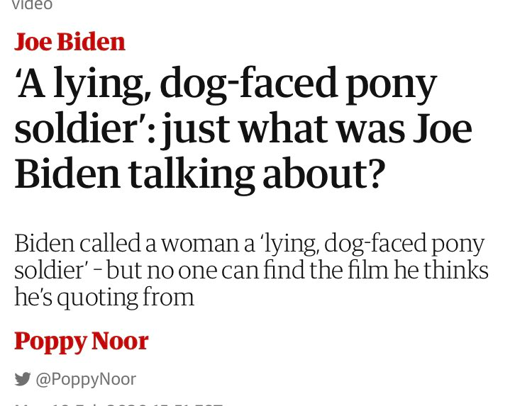Click the Twitter bird icon
This screenshot has height=406, width=532.
point(23,379)
